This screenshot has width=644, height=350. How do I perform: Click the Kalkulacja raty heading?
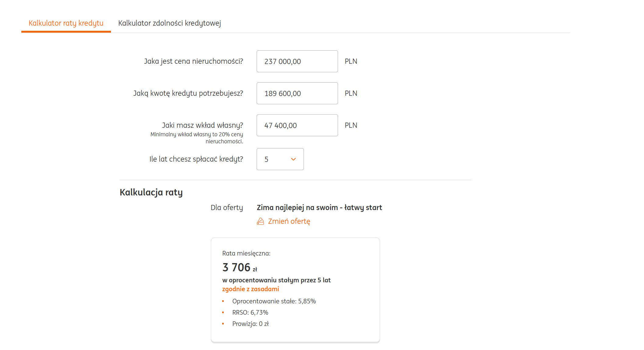coord(151,192)
